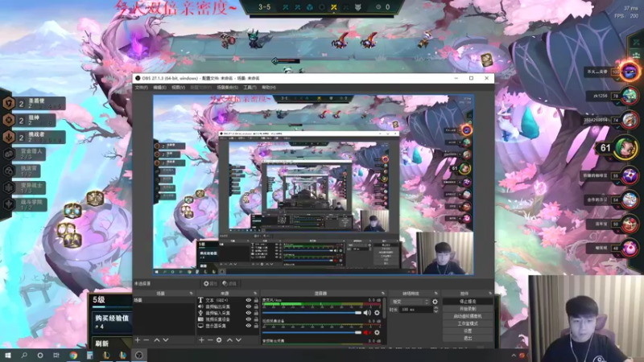
Task: Move the scene up in the scenes list
Action: (x=157, y=339)
